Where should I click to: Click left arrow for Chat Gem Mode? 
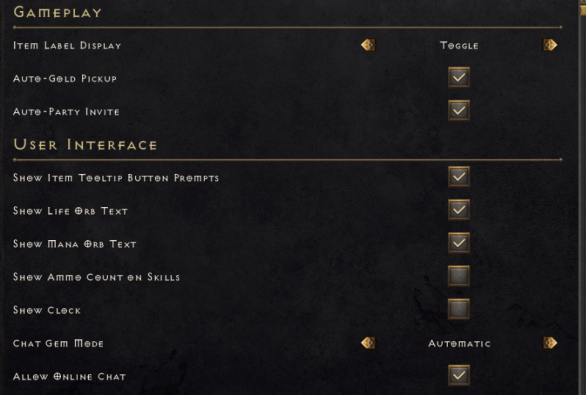pyautogui.click(x=368, y=343)
